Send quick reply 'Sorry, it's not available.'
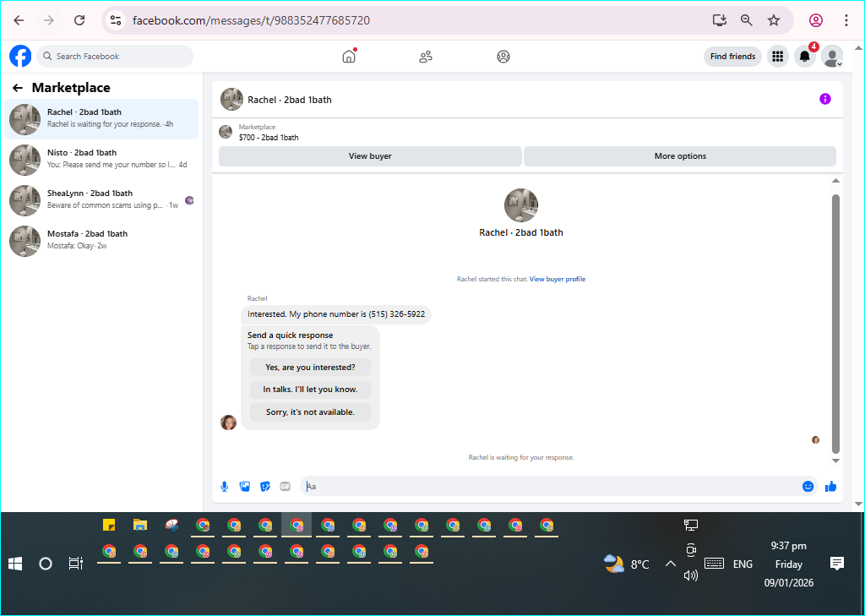 pyautogui.click(x=310, y=412)
